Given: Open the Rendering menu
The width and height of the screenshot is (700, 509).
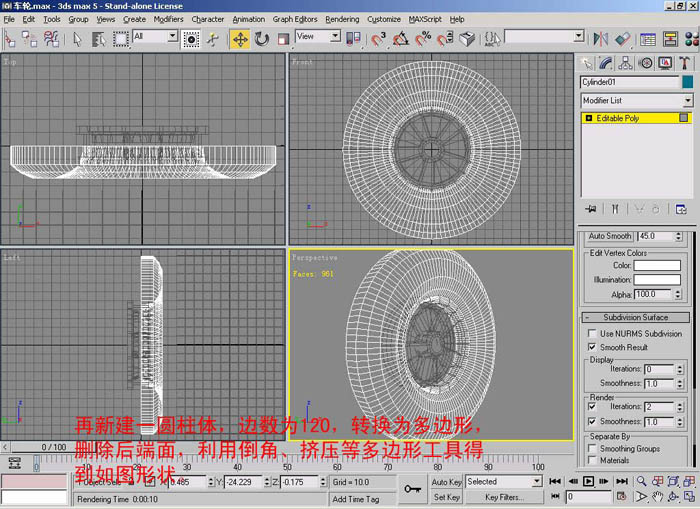Looking at the screenshot, I should point(342,19).
